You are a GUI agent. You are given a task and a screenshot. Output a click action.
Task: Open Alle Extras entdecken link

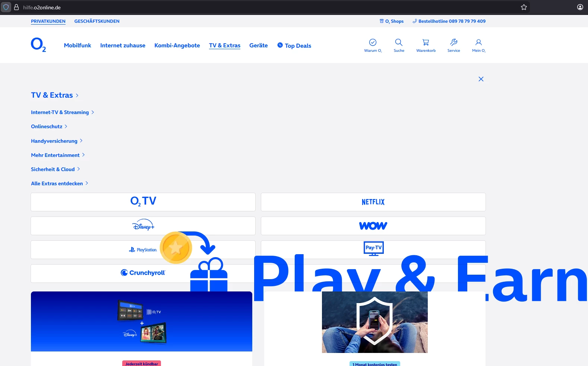(60, 183)
